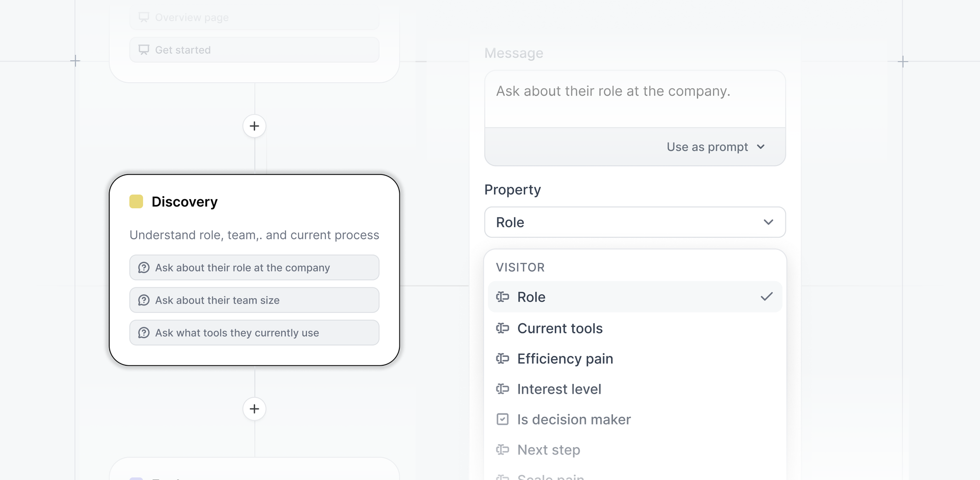
Task: Open the 'Use as prompt' dropdown
Action: [x=715, y=147]
